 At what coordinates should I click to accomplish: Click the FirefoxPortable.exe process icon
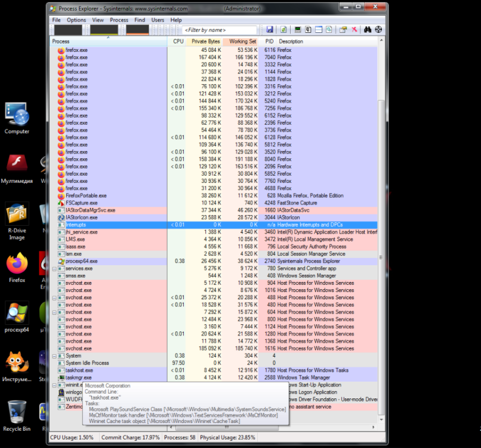[61, 195]
